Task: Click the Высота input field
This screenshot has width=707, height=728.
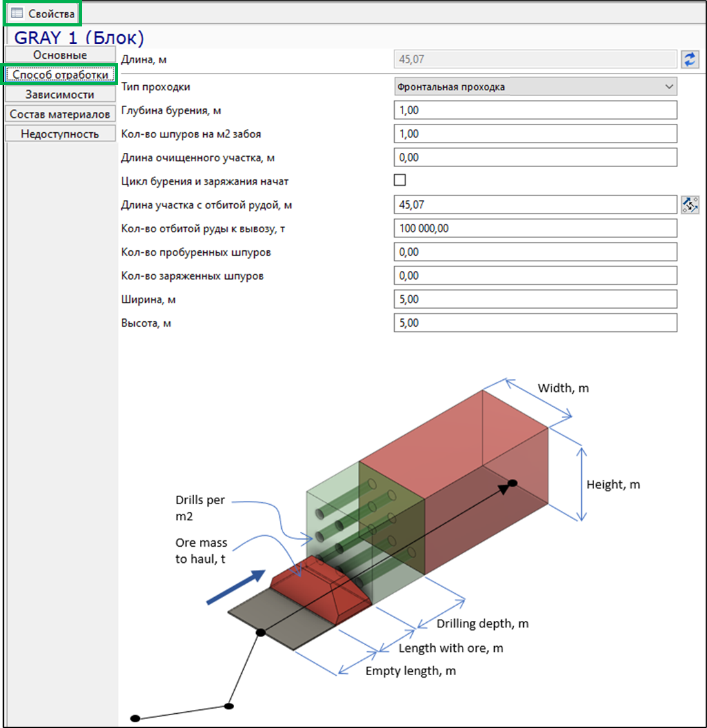Action: (535, 323)
